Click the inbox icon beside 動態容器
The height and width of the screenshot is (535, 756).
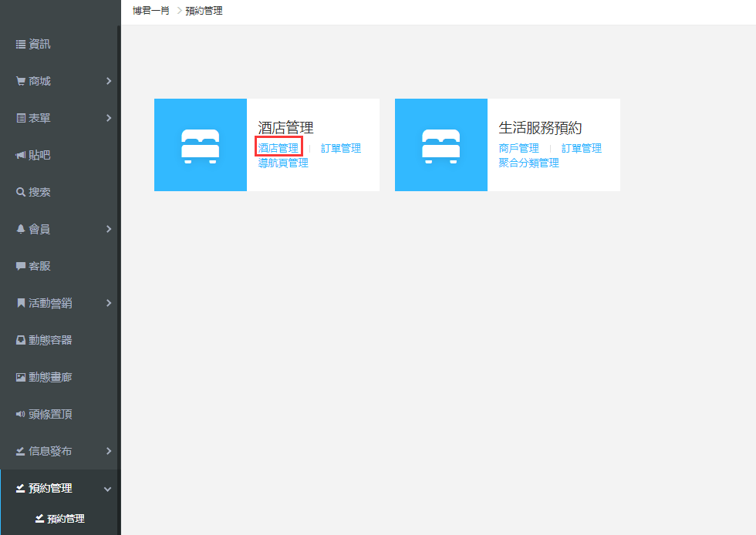click(x=21, y=340)
